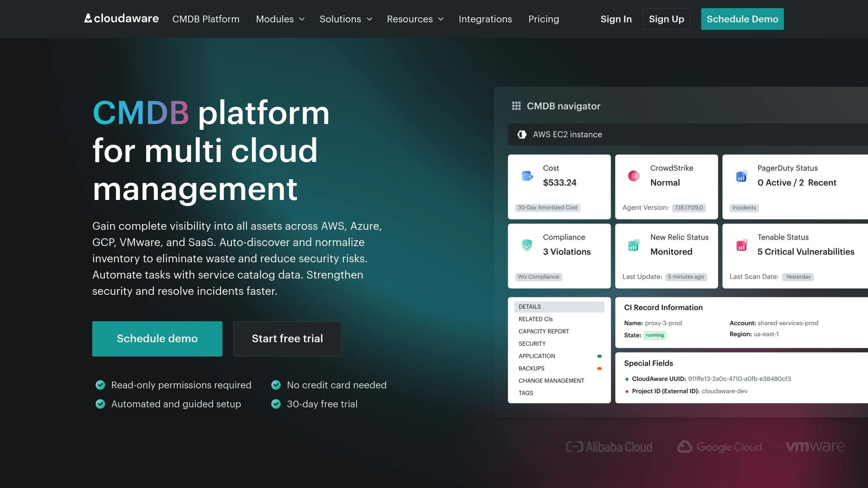This screenshot has height=488, width=868.
Task: Click the Cost wallet icon
Action: tap(527, 176)
